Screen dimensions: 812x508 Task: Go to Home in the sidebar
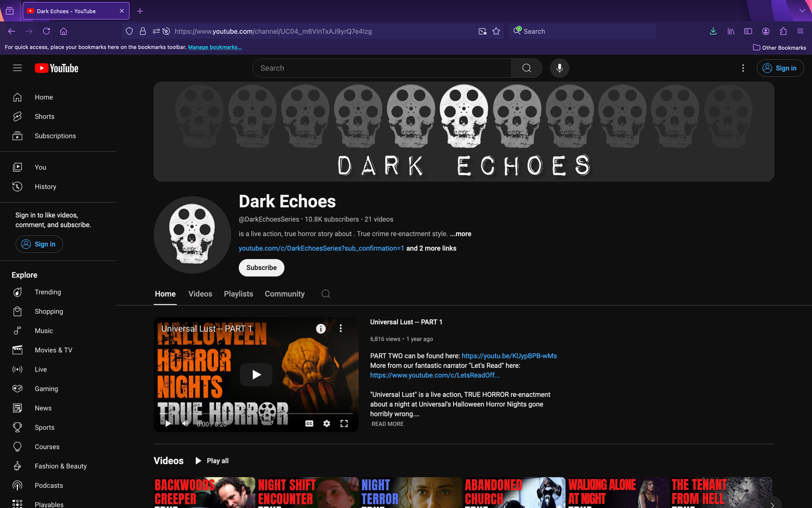(x=58, y=97)
